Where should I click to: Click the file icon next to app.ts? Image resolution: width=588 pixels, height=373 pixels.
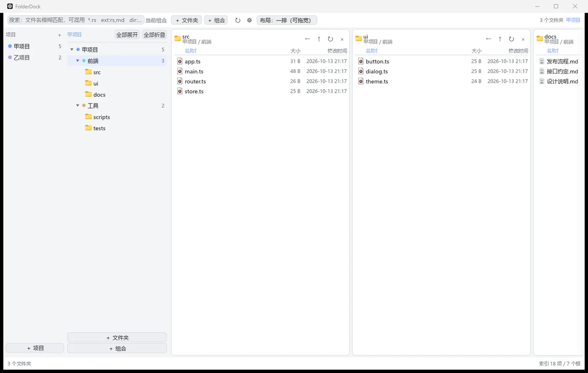pos(180,61)
